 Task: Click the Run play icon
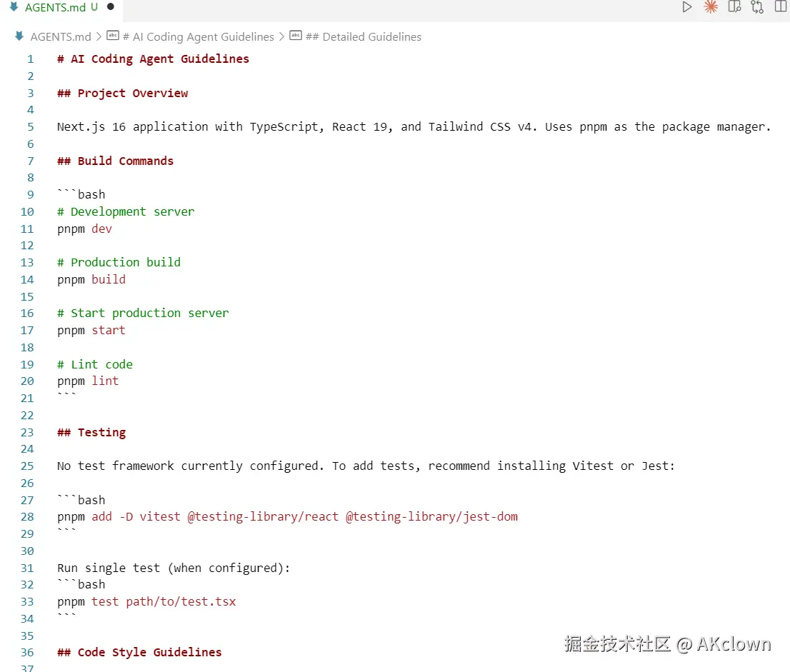[x=686, y=7]
